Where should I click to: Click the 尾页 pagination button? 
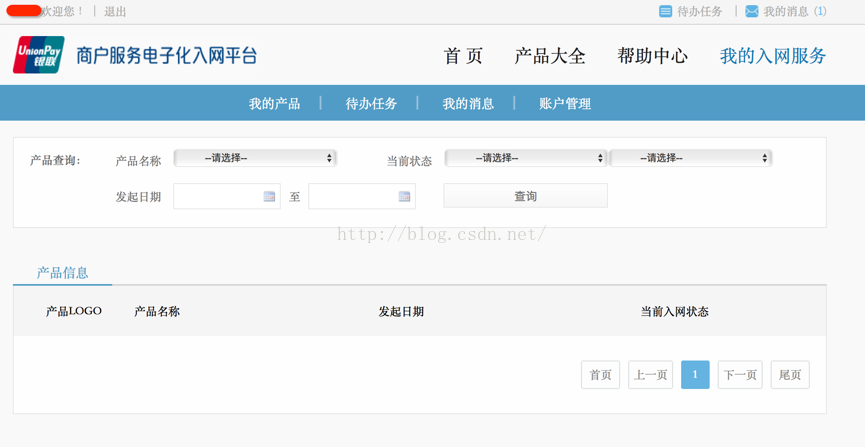(790, 375)
